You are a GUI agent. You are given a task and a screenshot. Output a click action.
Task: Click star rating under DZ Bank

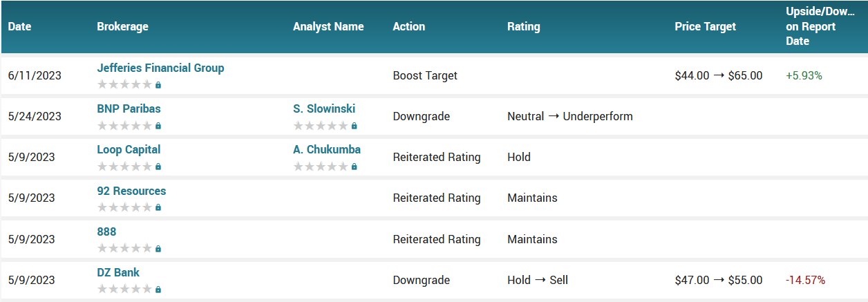point(124,290)
